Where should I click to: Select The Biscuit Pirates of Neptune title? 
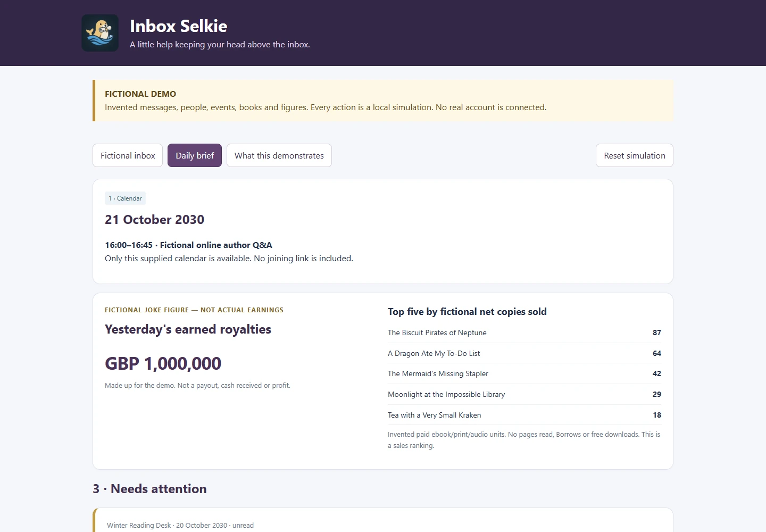click(437, 332)
